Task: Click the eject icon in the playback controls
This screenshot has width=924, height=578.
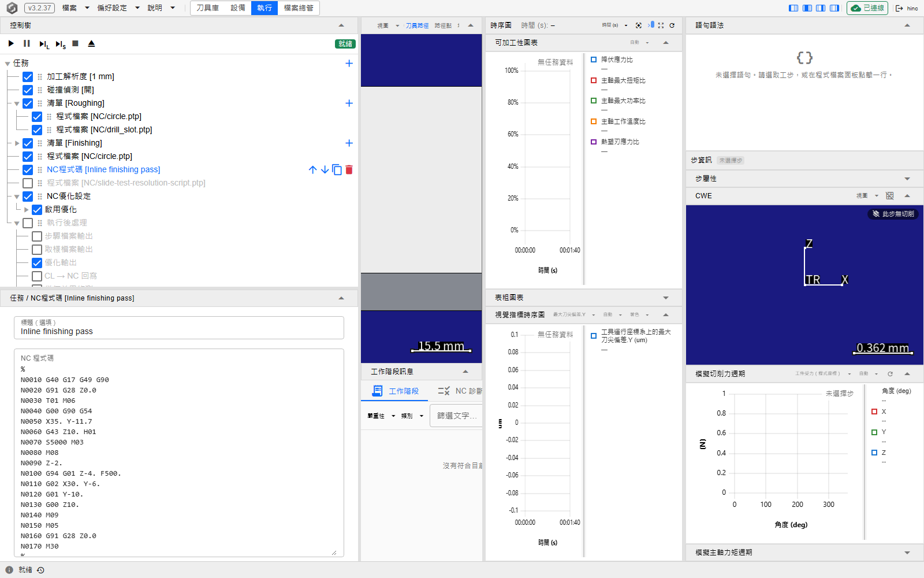Action: 91,43
